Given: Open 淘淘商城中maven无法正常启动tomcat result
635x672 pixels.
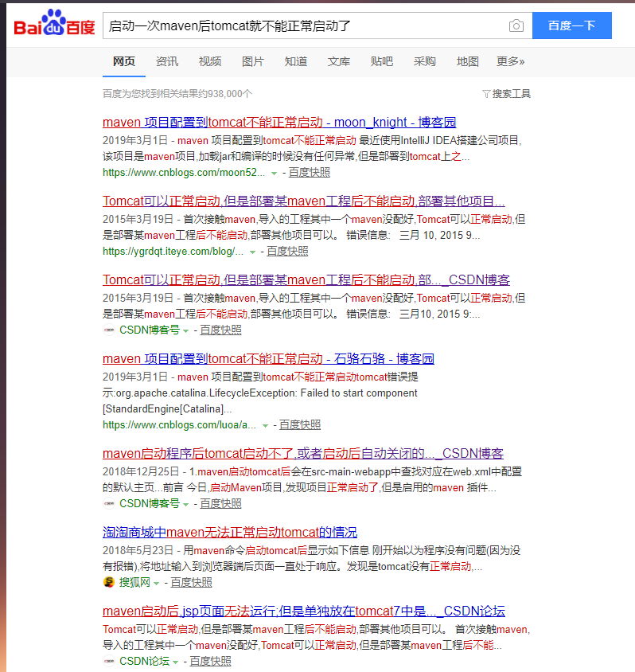Looking at the screenshot, I should click(230, 533).
